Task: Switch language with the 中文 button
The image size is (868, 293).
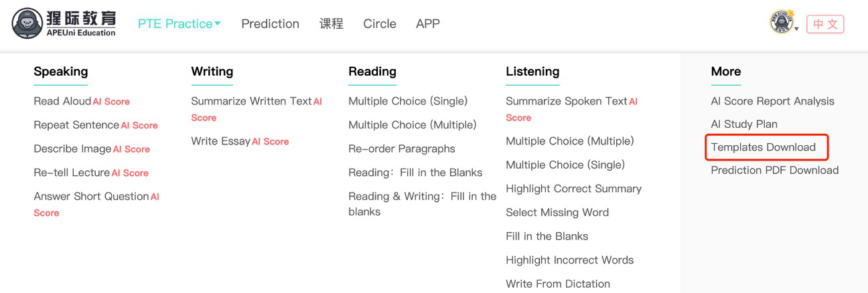Action: (x=825, y=24)
